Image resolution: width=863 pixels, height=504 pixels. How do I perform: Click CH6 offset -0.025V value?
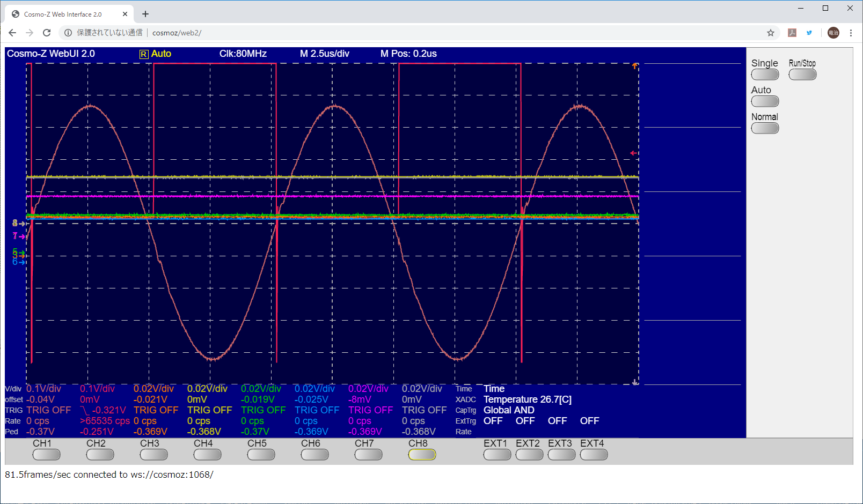click(x=311, y=399)
